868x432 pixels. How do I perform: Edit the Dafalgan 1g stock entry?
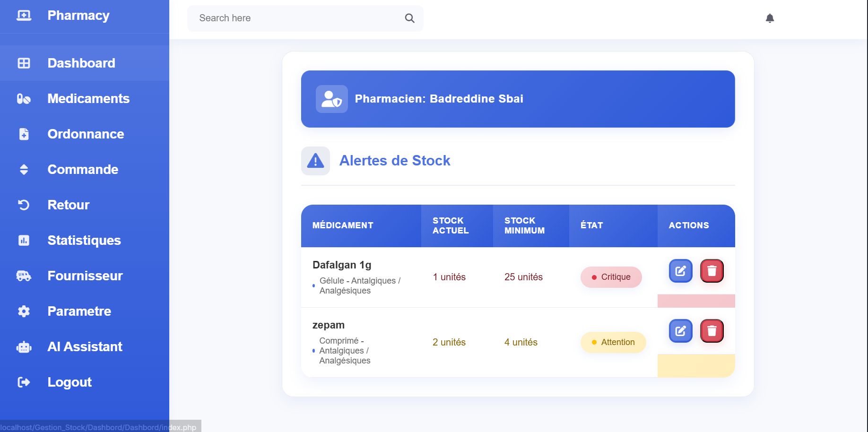point(680,271)
